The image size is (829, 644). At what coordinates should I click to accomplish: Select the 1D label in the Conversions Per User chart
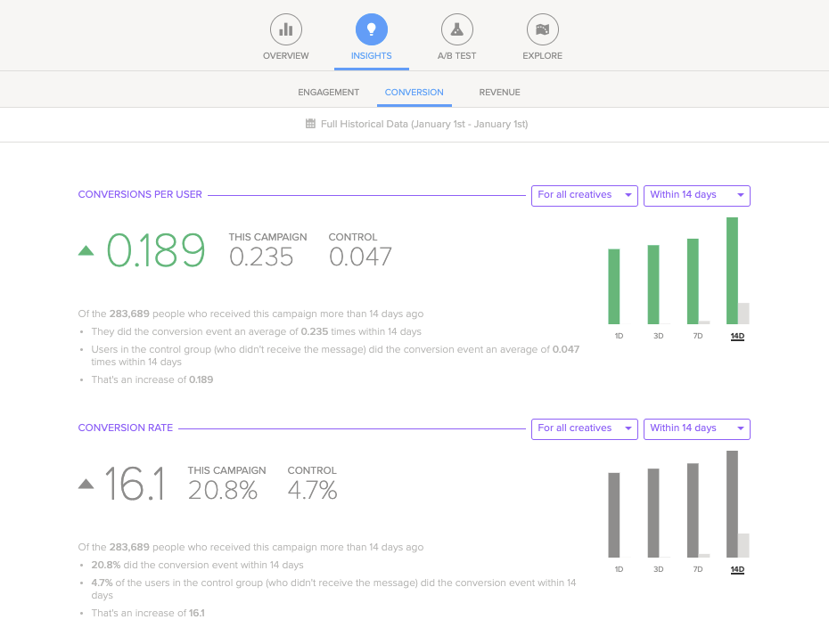pyautogui.click(x=619, y=336)
